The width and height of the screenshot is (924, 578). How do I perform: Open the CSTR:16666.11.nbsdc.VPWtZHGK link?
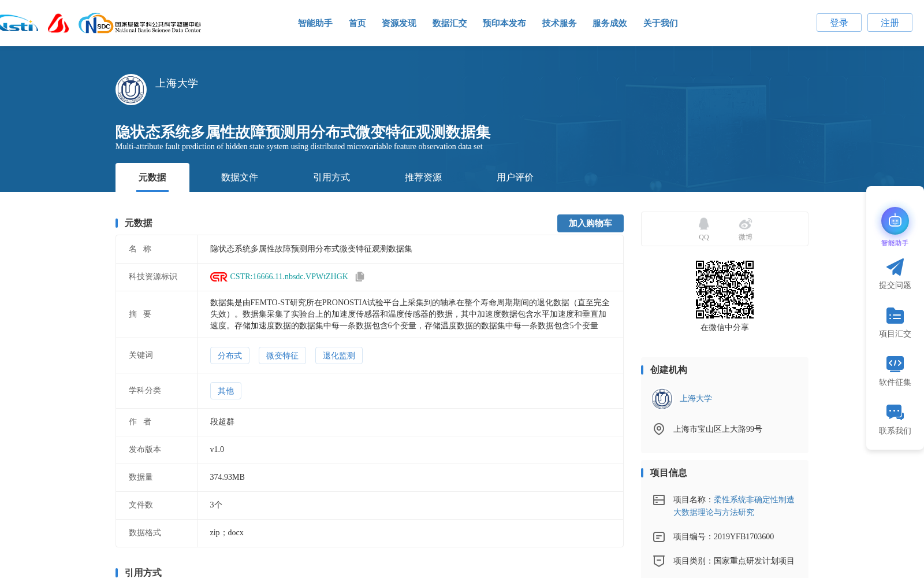point(289,277)
